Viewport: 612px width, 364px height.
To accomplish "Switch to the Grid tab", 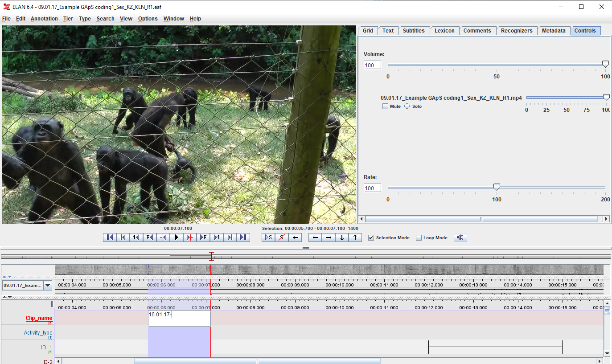I will click(368, 31).
